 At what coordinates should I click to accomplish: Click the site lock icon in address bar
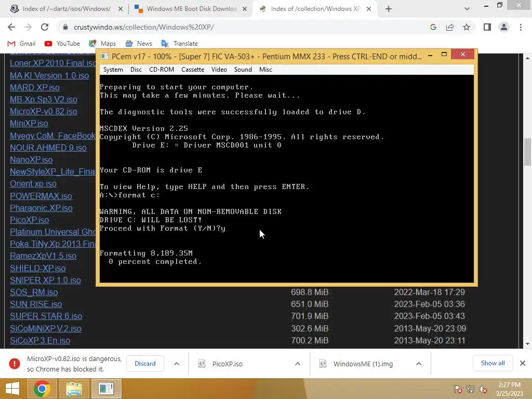click(x=65, y=27)
